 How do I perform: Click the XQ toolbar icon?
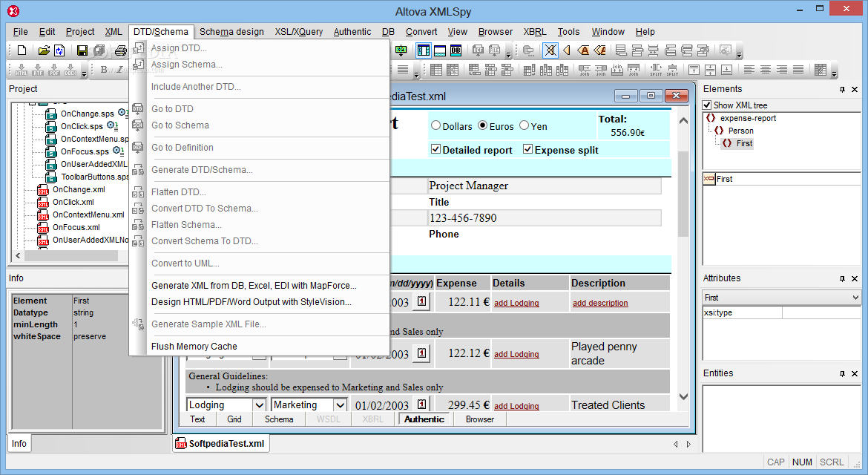pos(401,50)
